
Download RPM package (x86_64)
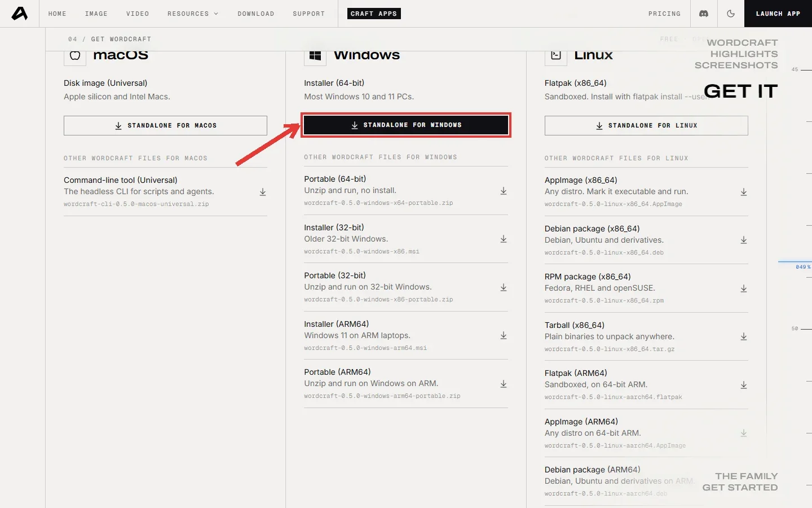[x=744, y=288]
